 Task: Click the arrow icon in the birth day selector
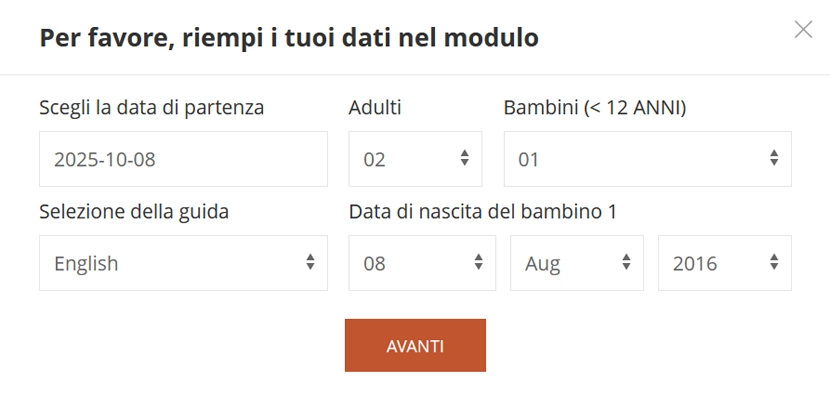(x=478, y=262)
